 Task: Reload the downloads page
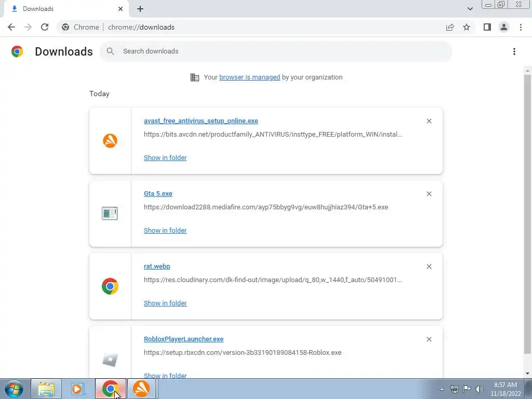45,27
